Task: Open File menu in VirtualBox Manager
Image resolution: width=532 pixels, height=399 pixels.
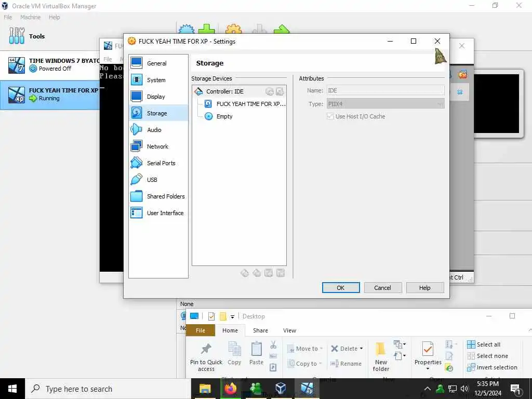Action: pos(8,17)
